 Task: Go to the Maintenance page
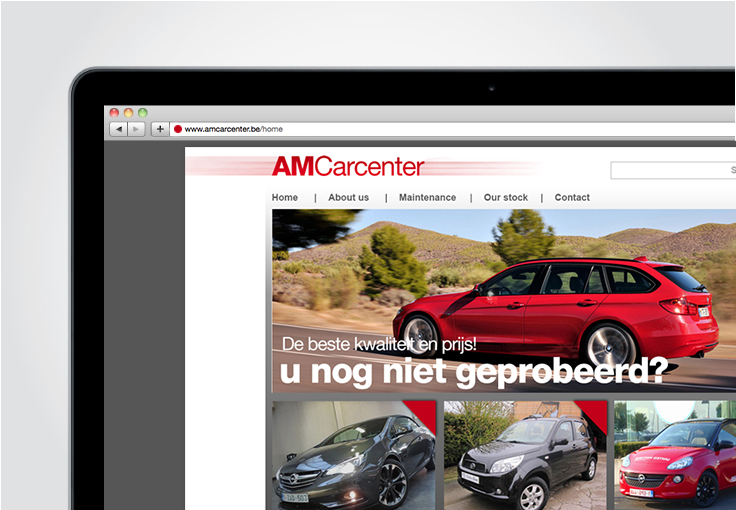(x=427, y=198)
